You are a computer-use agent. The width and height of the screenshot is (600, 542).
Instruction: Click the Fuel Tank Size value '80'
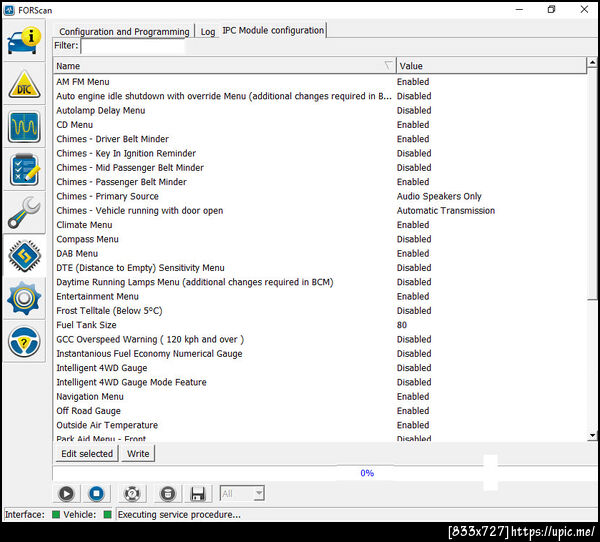[x=402, y=325]
